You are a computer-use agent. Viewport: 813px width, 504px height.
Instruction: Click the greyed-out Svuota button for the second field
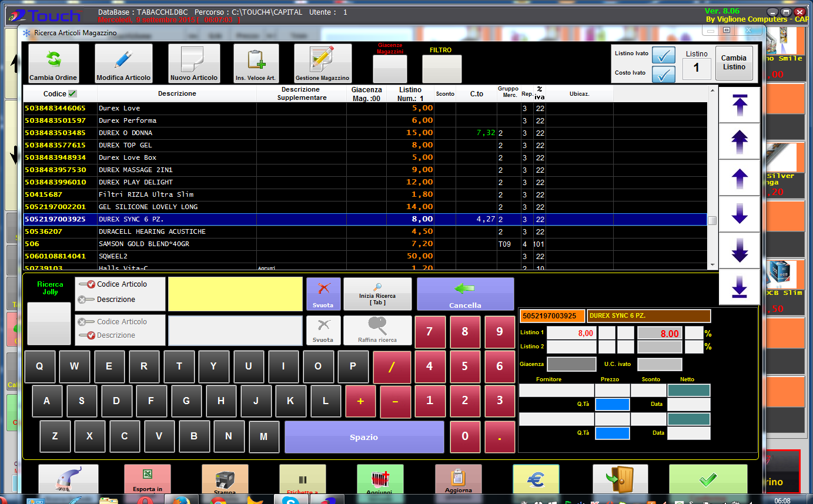coord(323,330)
